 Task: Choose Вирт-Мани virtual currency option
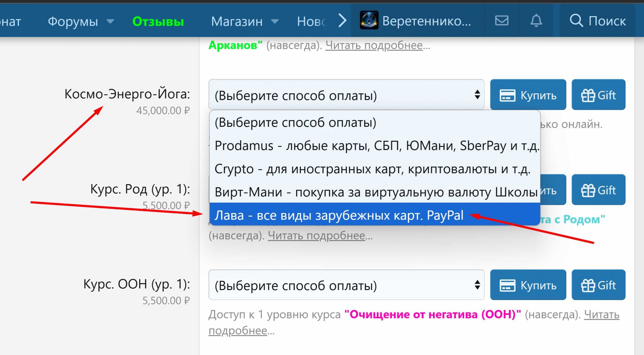[337, 192]
